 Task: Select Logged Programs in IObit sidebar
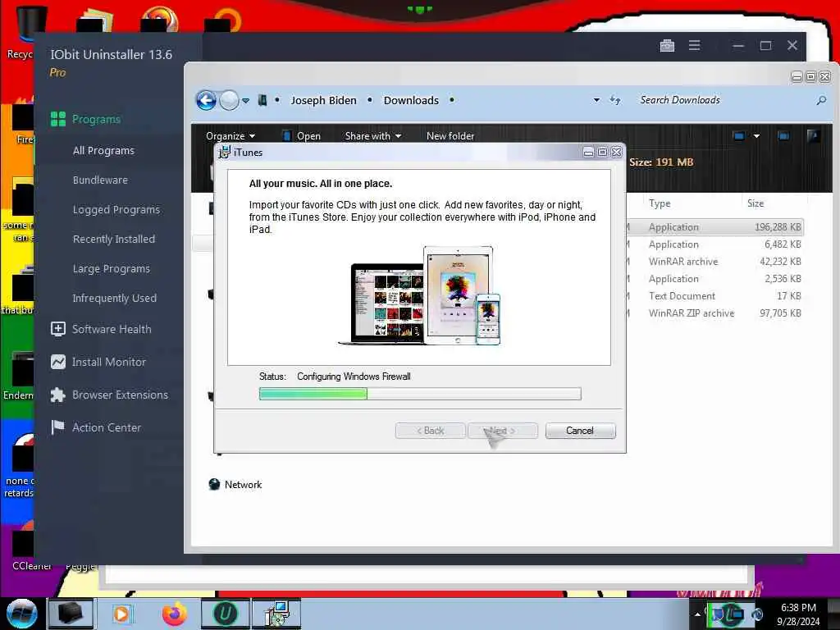click(116, 209)
